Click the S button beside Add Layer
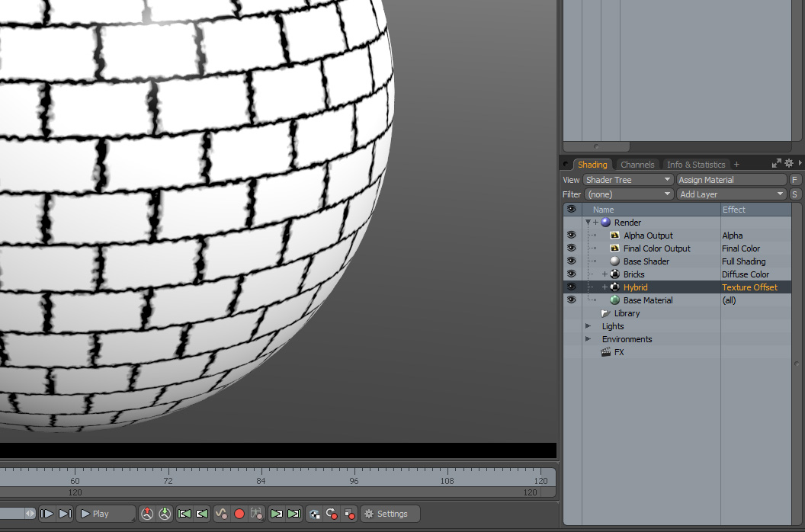Screen dimensions: 805x532 [x=795, y=194]
